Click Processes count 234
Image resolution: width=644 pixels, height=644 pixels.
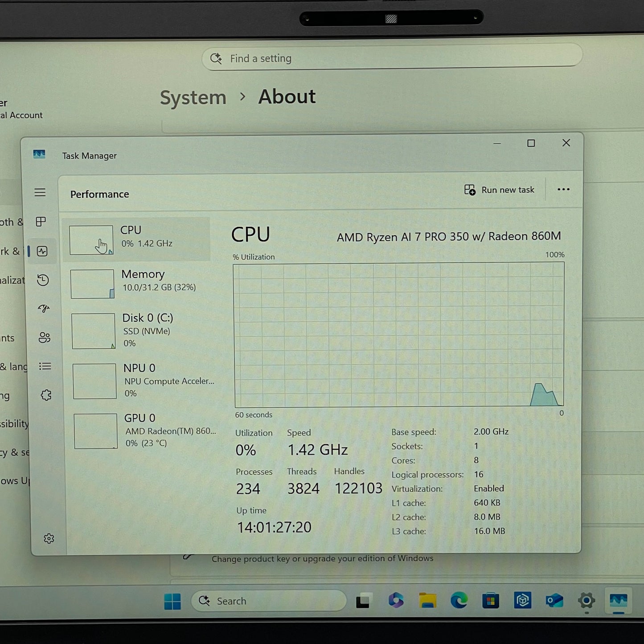(x=248, y=489)
